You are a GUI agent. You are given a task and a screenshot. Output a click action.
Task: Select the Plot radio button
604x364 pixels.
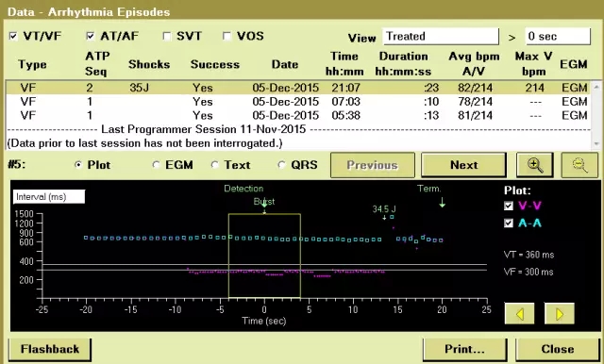click(78, 165)
